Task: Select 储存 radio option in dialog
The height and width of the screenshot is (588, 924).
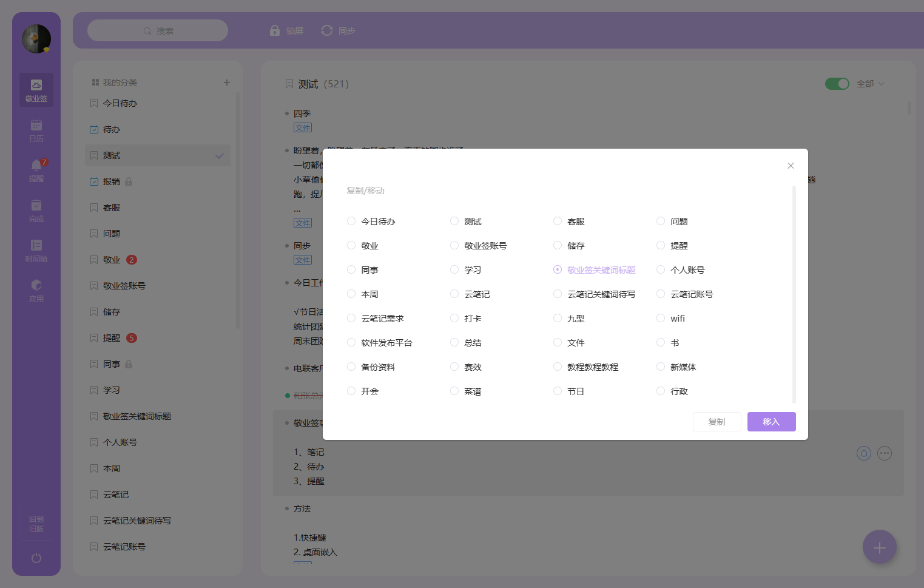Action: point(558,245)
